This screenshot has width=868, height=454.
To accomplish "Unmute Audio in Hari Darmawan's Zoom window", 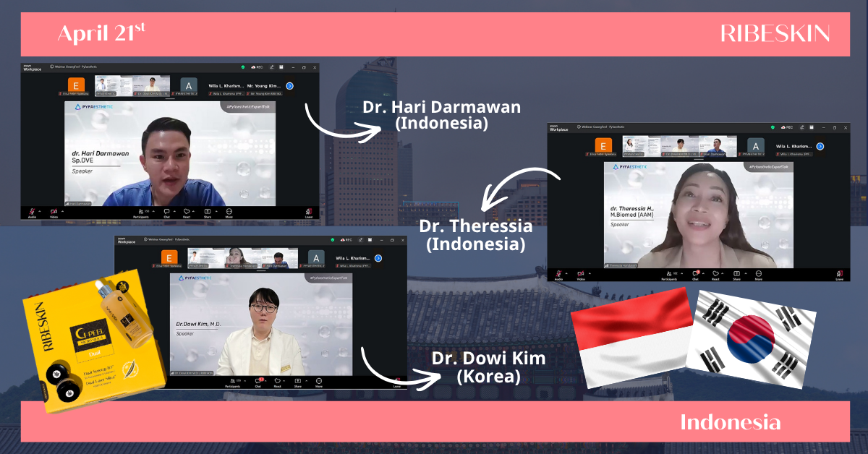I will pos(32,212).
